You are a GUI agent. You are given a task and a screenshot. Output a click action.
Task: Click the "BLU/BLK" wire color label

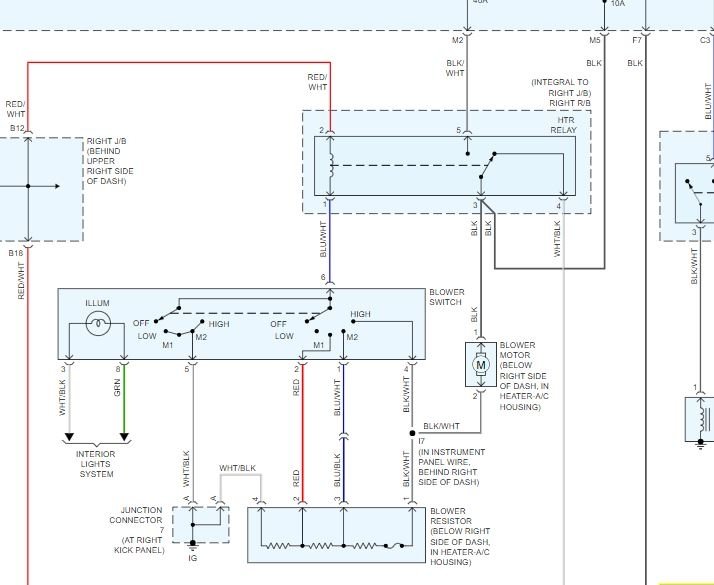pos(337,470)
